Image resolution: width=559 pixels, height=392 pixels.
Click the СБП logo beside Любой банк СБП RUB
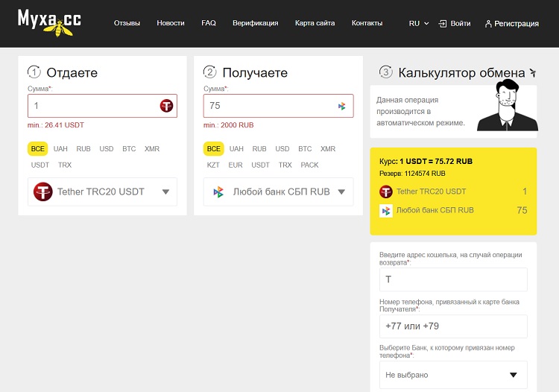point(218,192)
